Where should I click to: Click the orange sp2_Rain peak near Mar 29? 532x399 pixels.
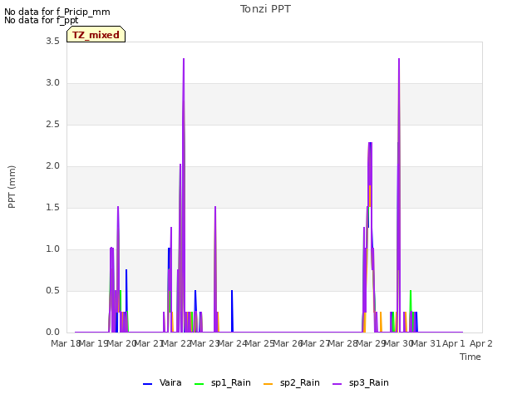click(x=370, y=187)
